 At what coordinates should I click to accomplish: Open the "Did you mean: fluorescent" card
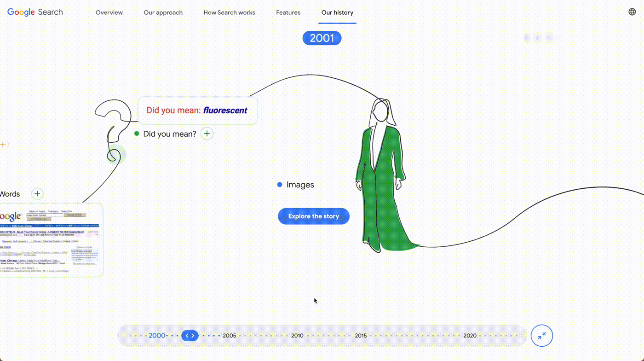coord(198,111)
